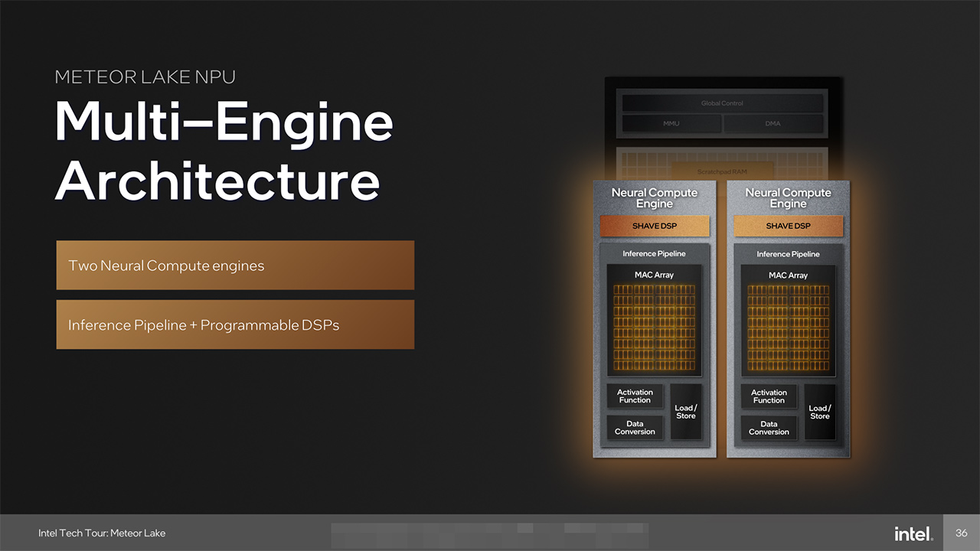Click the left SHAVE DSP block

655,226
